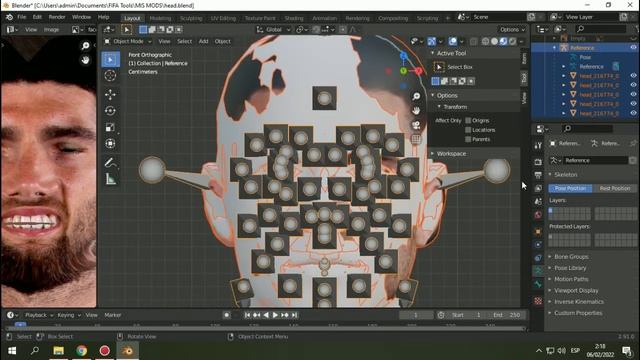The height and width of the screenshot is (360, 640).
Task: Expand the Pose Library panel
Action: pyautogui.click(x=570, y=268)
